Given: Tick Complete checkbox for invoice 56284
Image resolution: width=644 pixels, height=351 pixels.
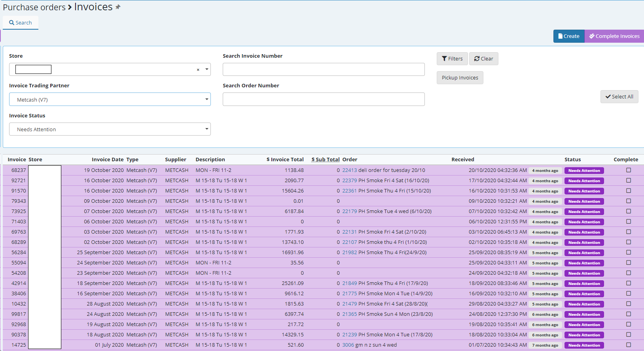Looking at the screenshot, I should coord(629,253).
